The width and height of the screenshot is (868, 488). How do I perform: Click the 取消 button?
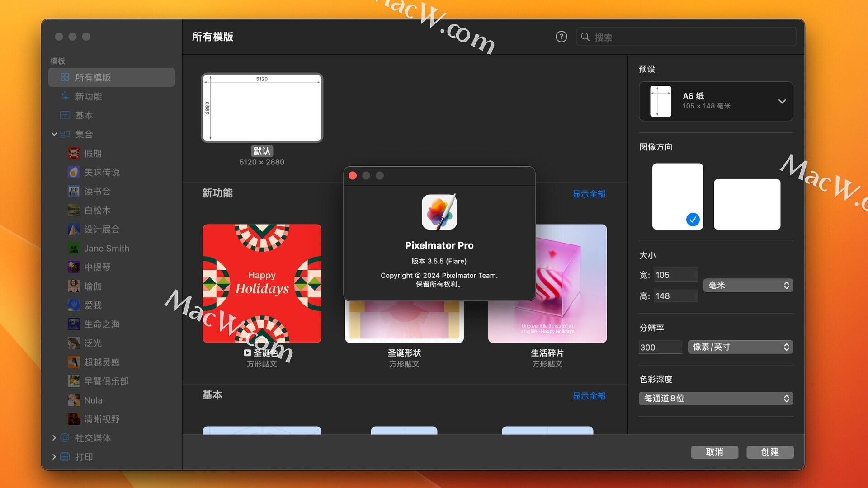click(x=714, y=452)
